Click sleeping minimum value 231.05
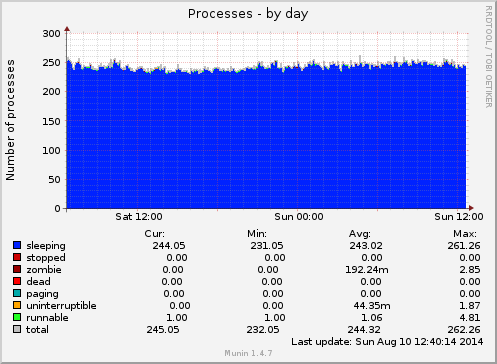Viewport: 497px width, 364px height. pyautogui.click(x=267, y=246)
